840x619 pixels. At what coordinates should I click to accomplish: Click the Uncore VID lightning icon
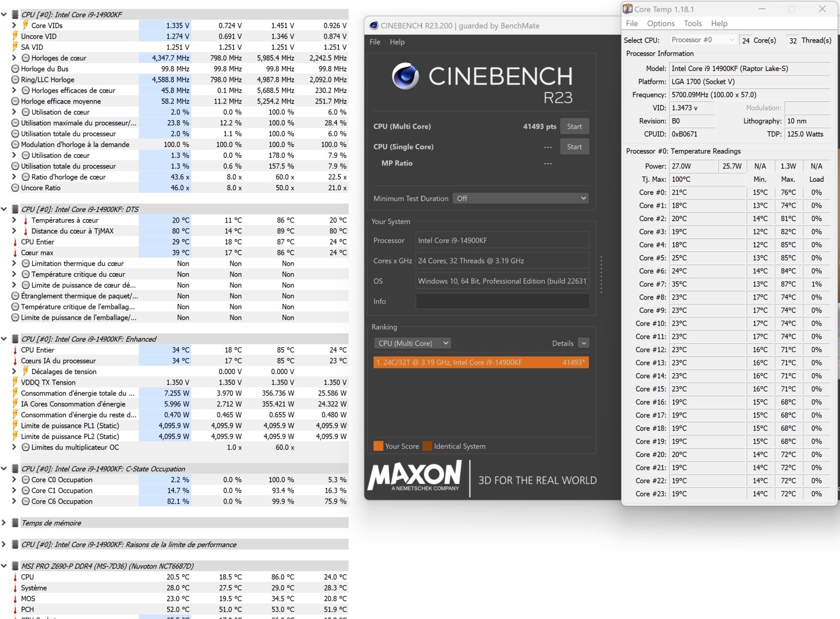tap(15, 36)
